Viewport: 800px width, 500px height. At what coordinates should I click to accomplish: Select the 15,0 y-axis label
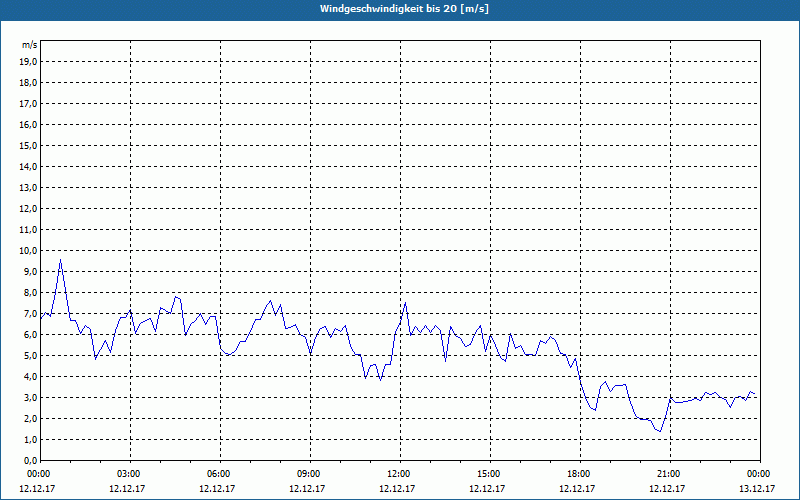(x=28, y=145)
